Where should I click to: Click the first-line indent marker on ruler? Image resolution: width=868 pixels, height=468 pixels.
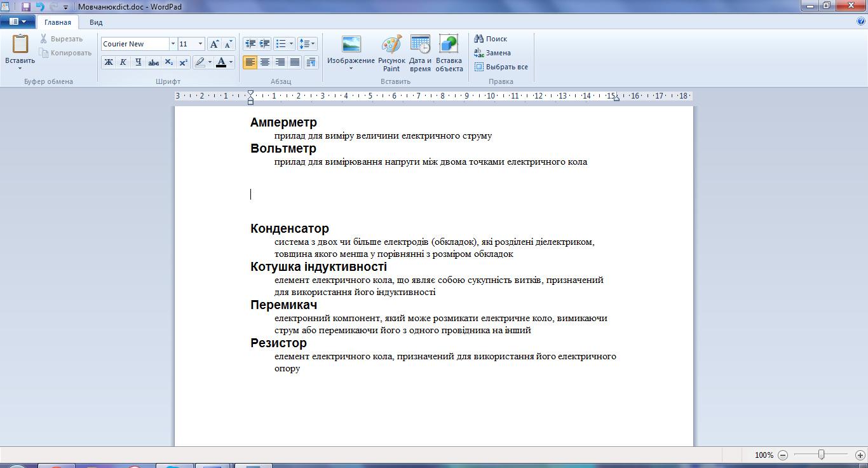[250, 93]
